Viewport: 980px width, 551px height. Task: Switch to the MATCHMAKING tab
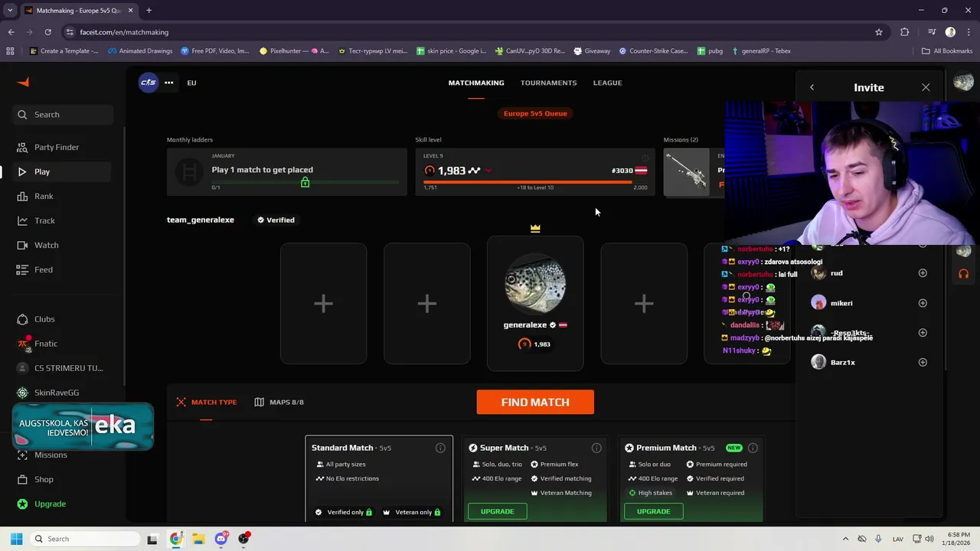[x=476, y=83]
